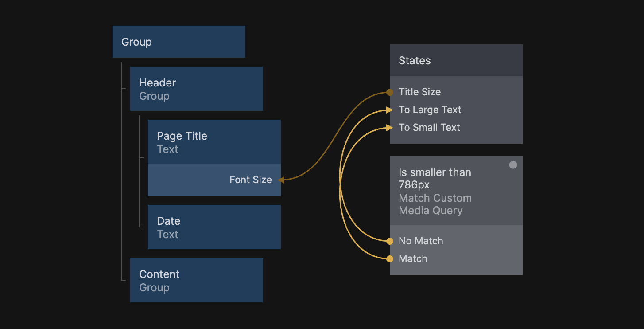The image size is (644, 329).
Task: Select the Page Title text node
Action: coord(214,142)
